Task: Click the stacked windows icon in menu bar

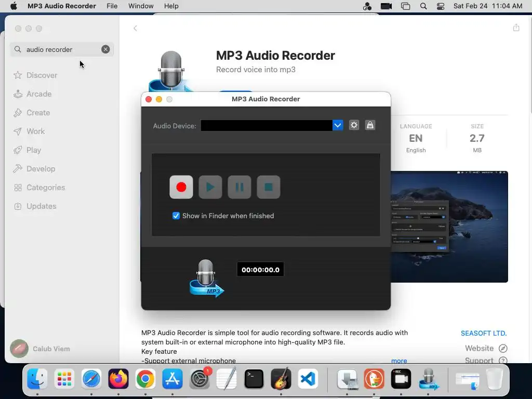Action: pyautogui.click(x=405, y=6)
